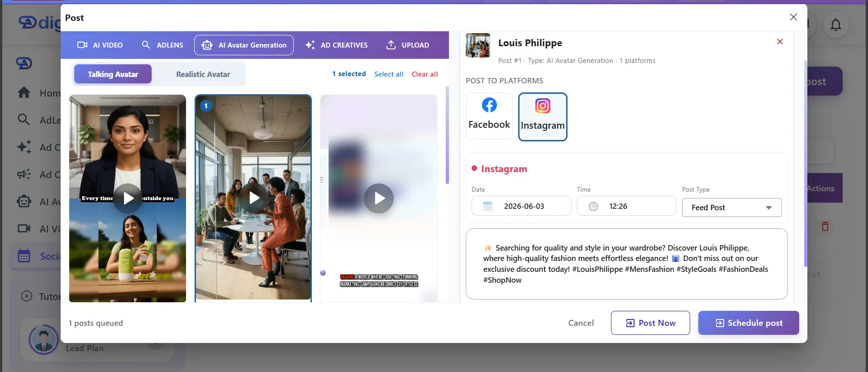Open the Feed Post type dropdown
868x372 pixels.
pos(732,208)
